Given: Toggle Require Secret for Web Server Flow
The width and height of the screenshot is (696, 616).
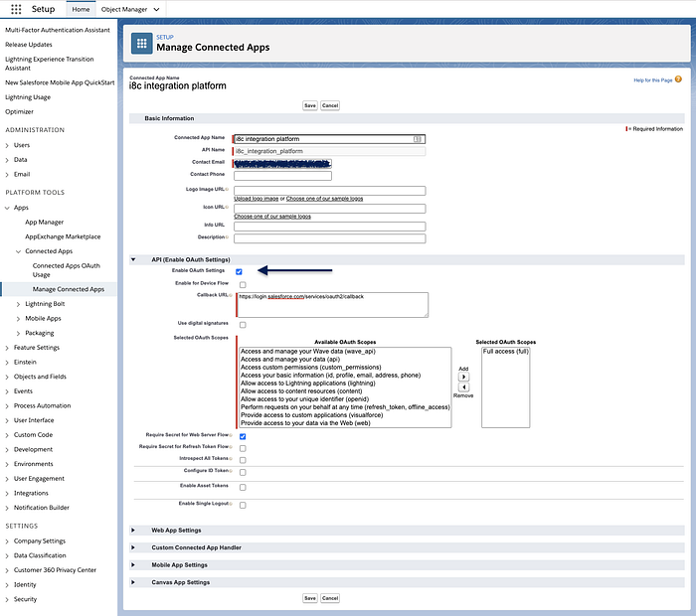Looking at the screenshot, I should coord(243,436).
